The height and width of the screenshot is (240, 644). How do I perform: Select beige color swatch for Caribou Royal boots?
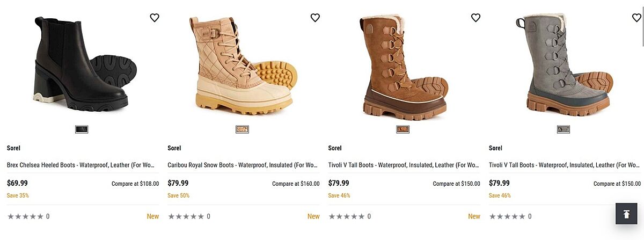[x=242, y=129]
